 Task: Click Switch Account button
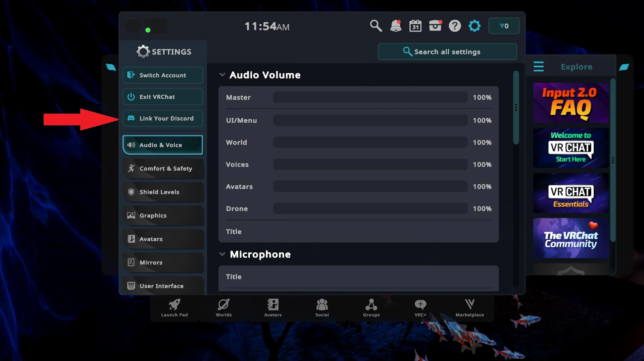(x=163, y=75)
